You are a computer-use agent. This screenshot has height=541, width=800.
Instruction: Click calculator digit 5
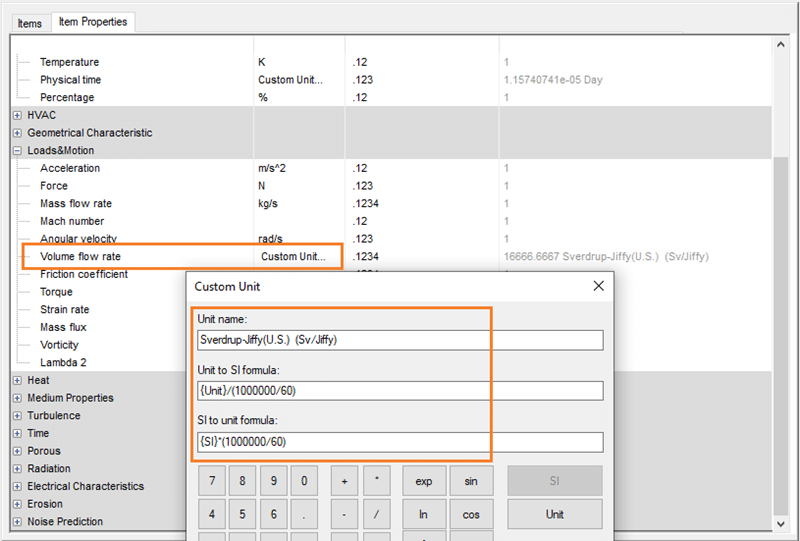point(242,514)
